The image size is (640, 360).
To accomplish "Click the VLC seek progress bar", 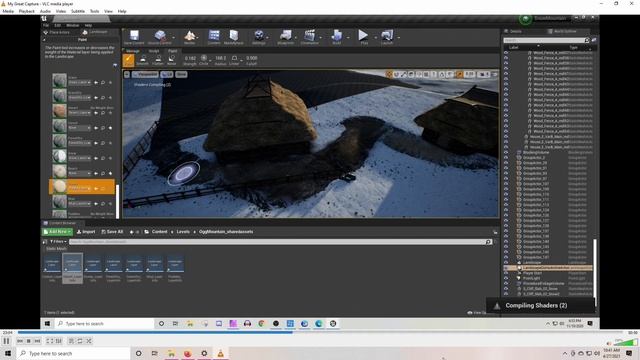I will 320,332.
